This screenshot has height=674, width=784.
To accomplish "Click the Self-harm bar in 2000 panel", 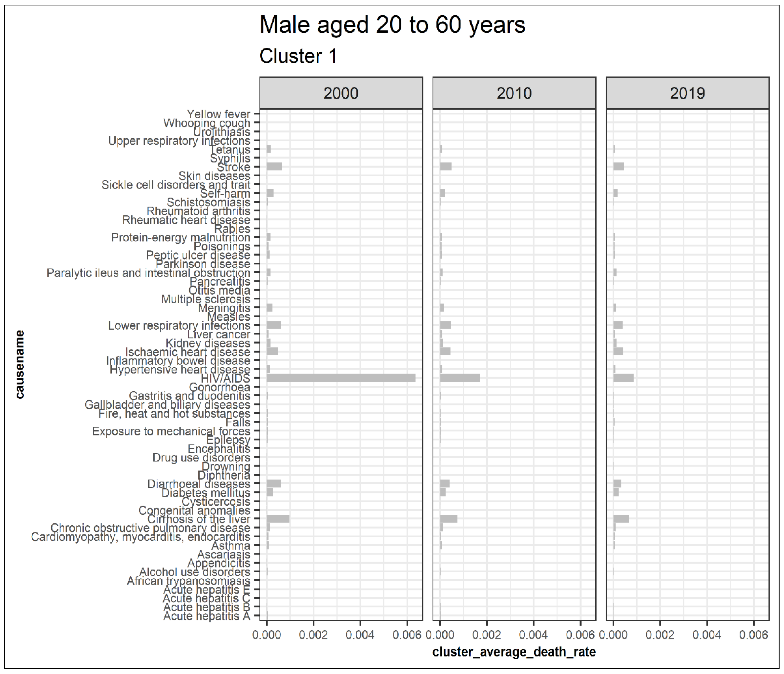I will 270,193.
